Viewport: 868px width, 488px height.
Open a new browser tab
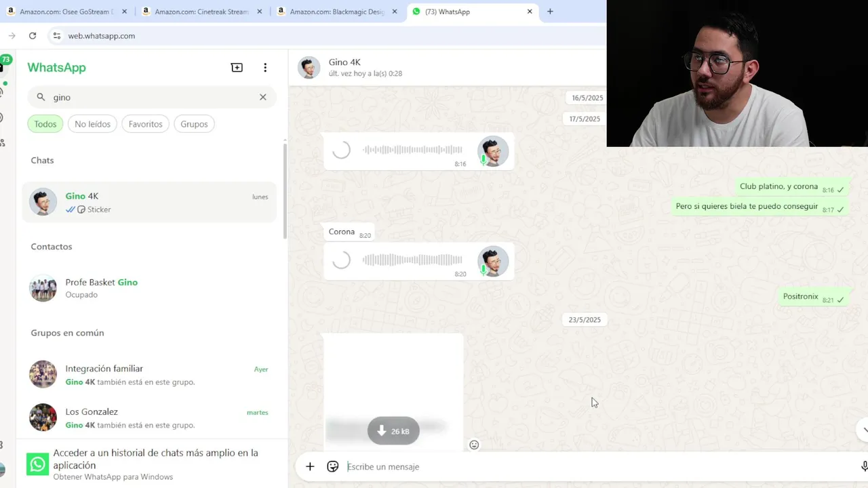click(x=550, y=12)
